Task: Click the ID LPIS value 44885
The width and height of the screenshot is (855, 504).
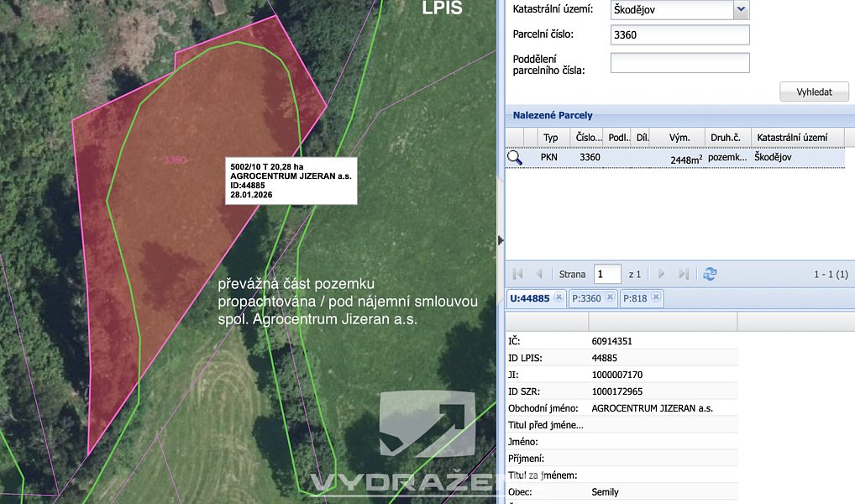Action: pyautogui.click(x=604, y=359)
